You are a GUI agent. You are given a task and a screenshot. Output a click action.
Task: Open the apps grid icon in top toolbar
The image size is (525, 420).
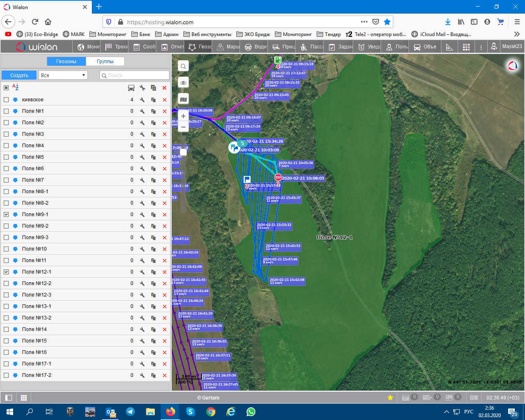(466, 47)
